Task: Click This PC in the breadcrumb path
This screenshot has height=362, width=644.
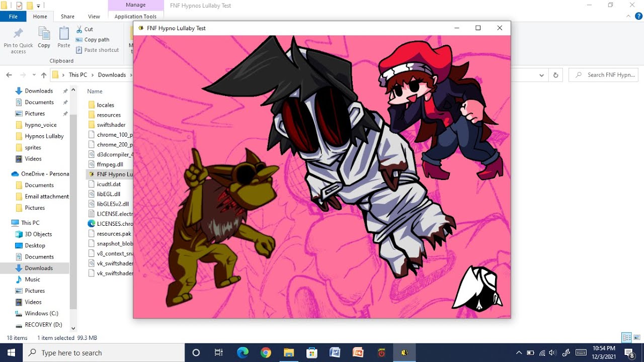Action: coord(78,75)
